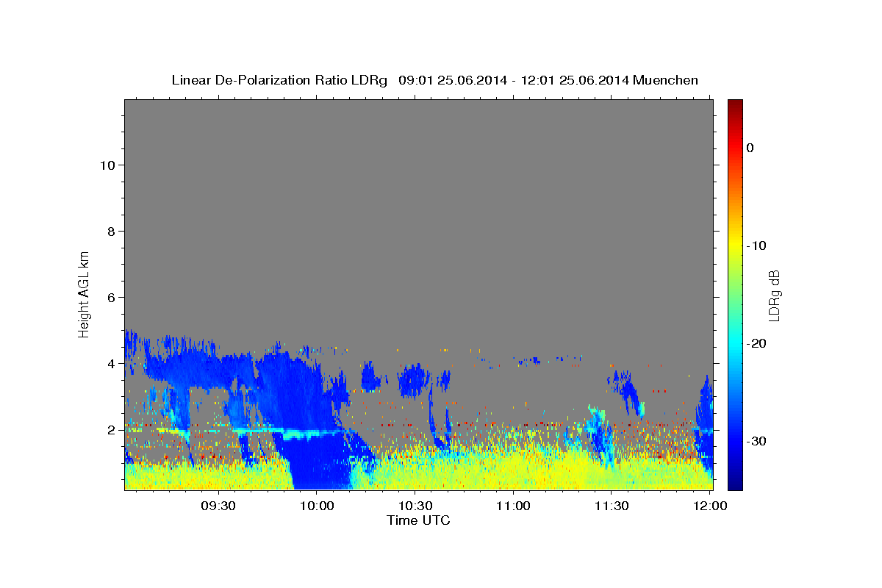Click the colorbar value -30
The height and width of the screenshot is (588, 882).
click(x=756, y=441)
